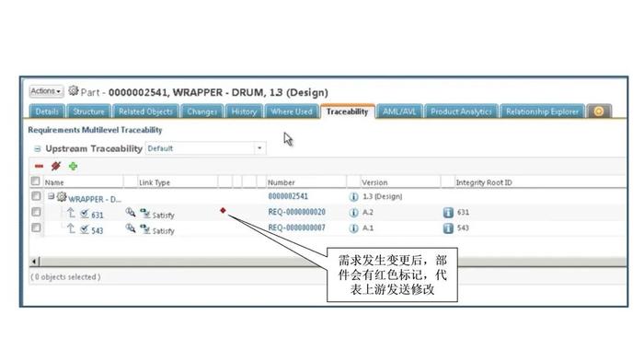Open the Where Used tab

(x=292, y=111)
